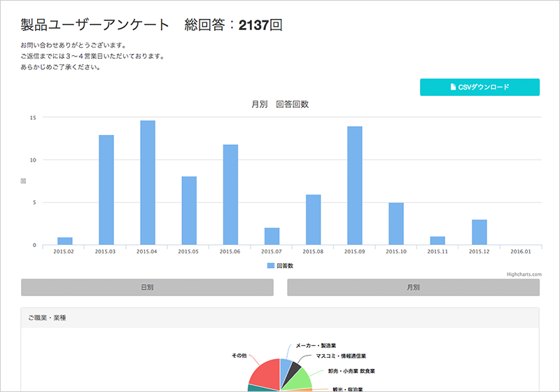Click the y-axis value 15
The image size is (560, 392).
point(33,118)
